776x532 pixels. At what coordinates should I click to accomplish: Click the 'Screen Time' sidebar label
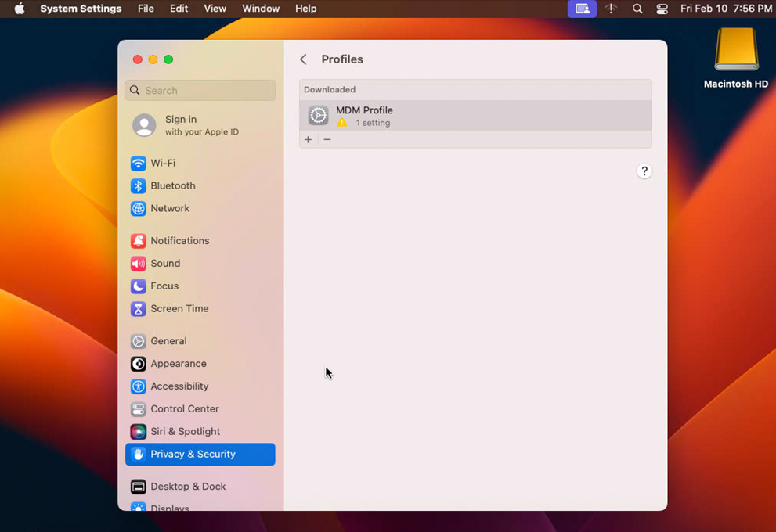click(x=179, y=309)
